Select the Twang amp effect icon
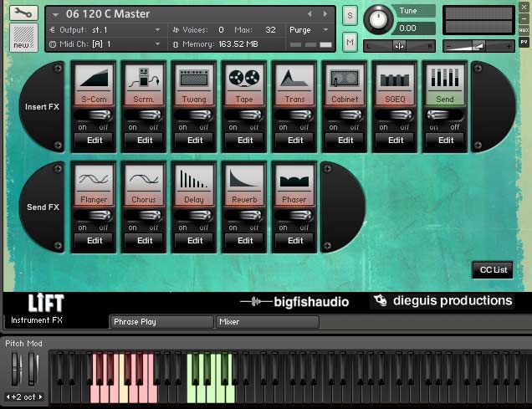Image resolution: width=532 pixels, height=409 pixels. coord(194,78)
